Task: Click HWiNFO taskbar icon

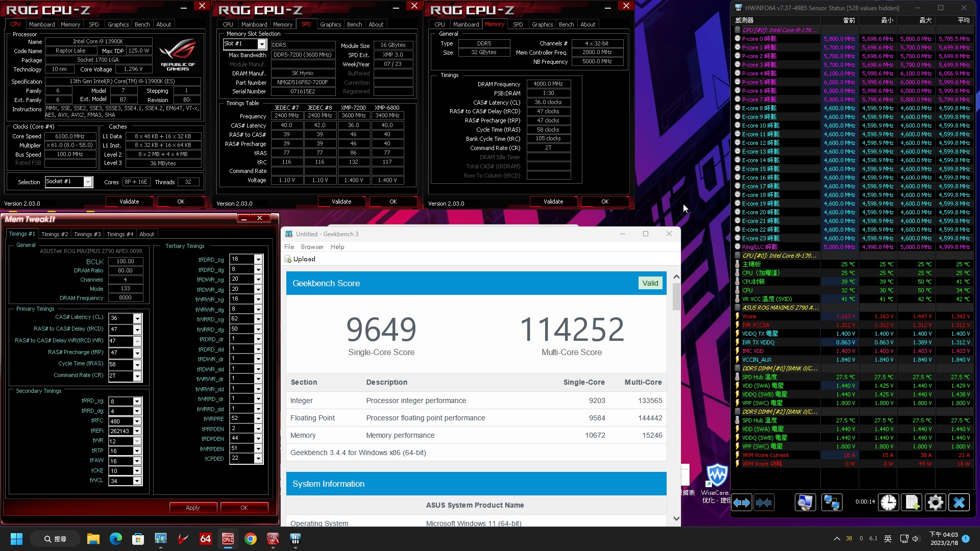Action: (296, 539)
